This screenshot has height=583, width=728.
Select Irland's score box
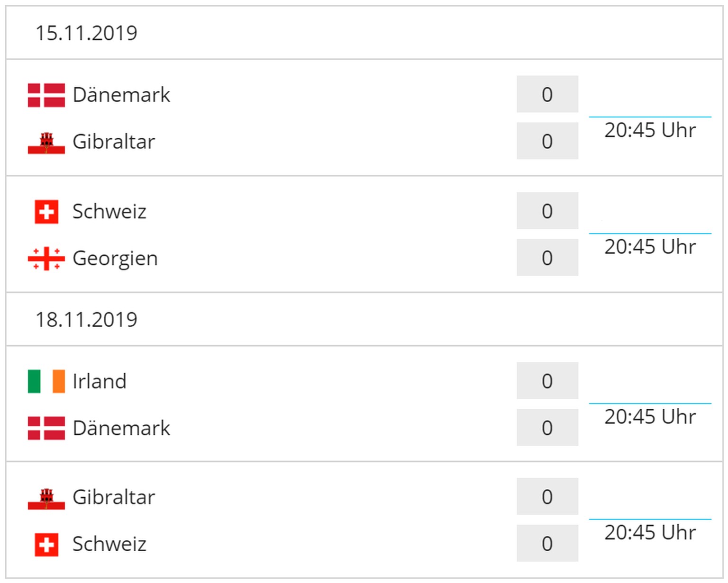547,381
